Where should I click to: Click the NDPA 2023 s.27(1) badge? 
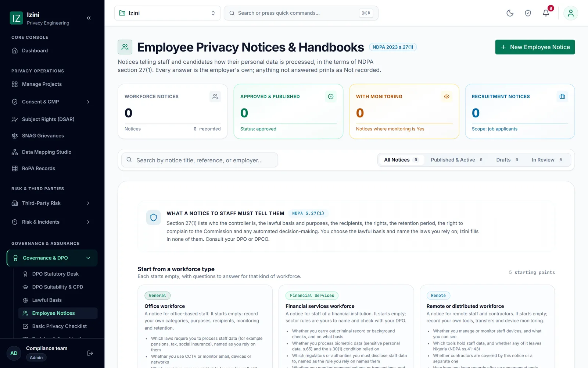(x=393, y=47)
